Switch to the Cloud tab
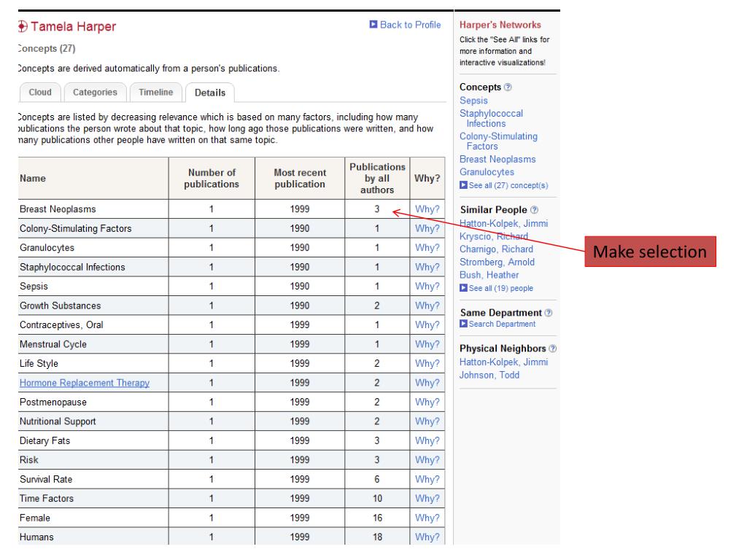The image size is (747, 560). [x=39, y=92]
